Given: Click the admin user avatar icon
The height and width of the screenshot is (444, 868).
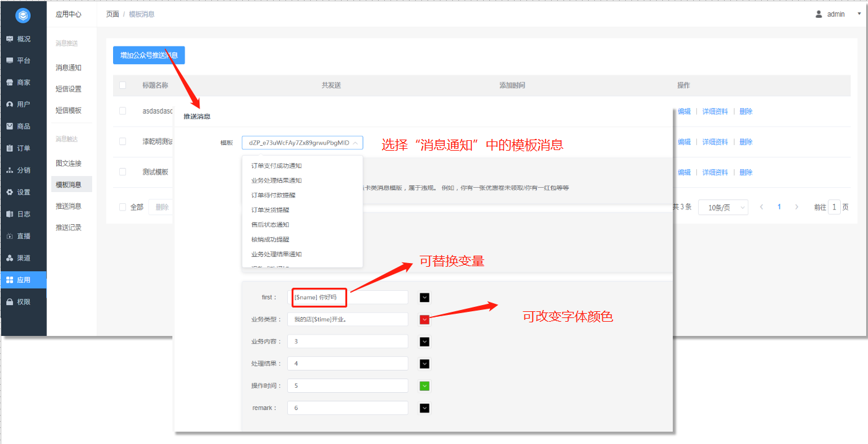Looking at the screenshot, I should coord(819,14).
